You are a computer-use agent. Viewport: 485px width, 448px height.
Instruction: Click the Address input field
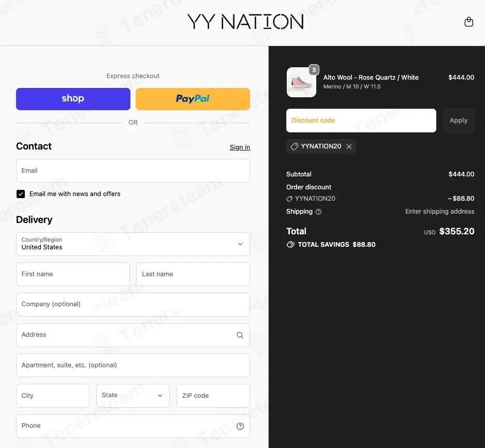(x=133, y=335)
